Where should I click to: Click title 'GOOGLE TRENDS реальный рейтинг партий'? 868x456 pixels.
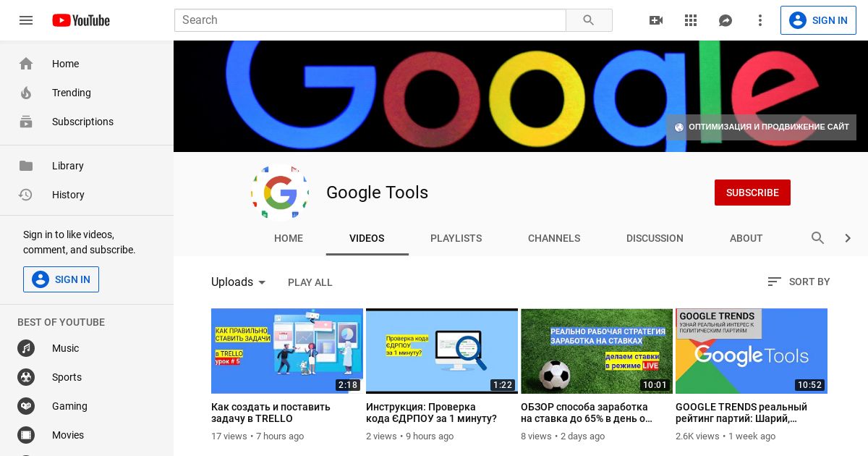pos(741,413)
